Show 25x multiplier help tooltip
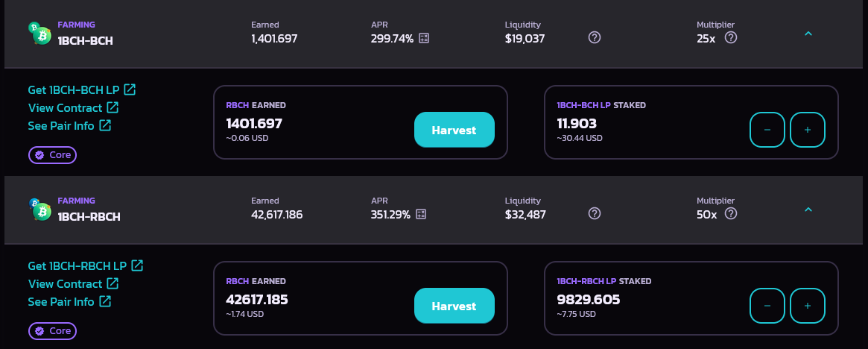The image size is (868, 349). [731, 38]
